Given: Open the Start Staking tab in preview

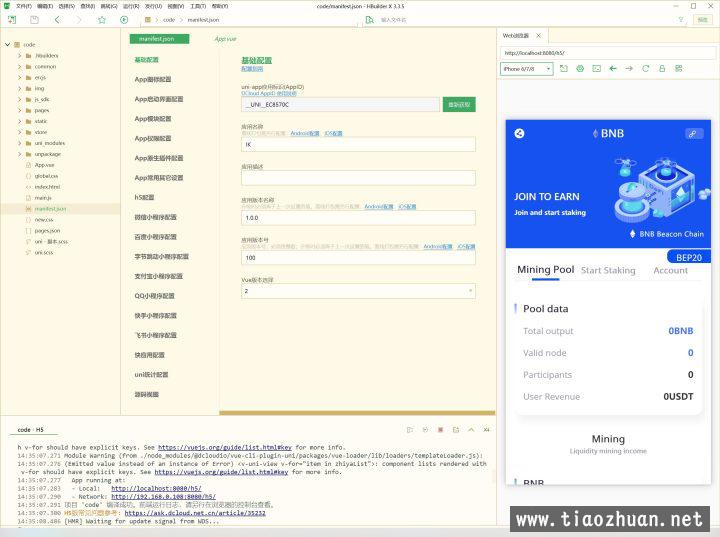Looking at the screenshot, I should click(608, 271).
